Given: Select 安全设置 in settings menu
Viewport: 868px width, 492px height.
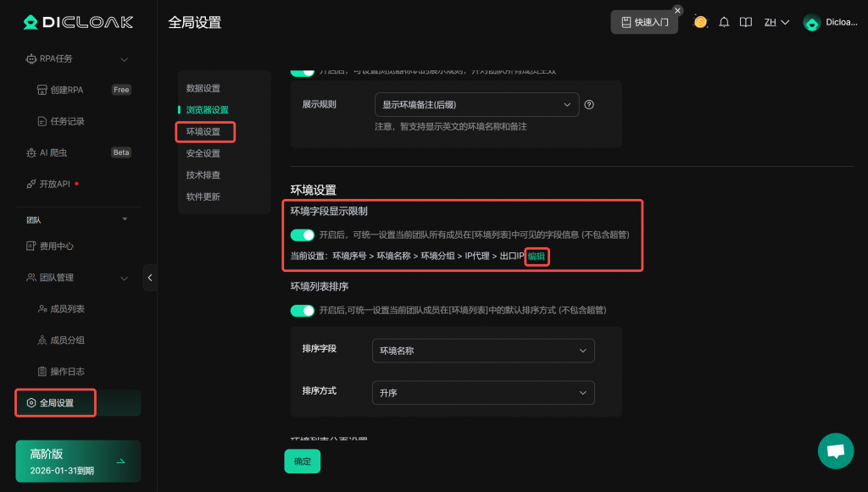Looking at the screenshot, I should pyautogui.click(x=203, y=153).
